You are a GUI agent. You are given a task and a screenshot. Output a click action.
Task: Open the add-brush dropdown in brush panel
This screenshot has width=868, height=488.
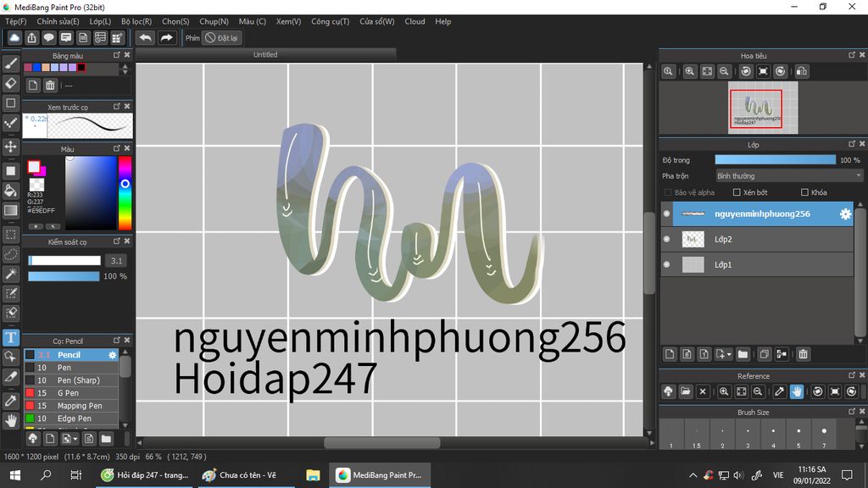pyautogui.click(x=75, y=440)
